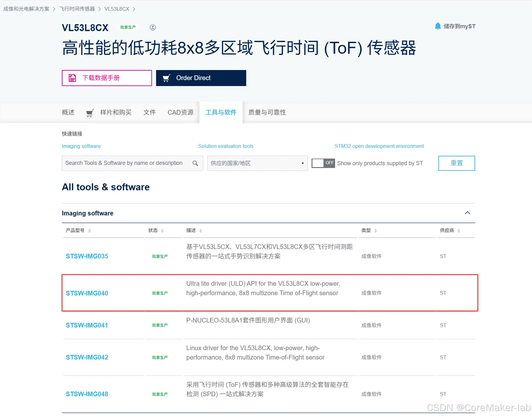The width and height of the screenshot is (532, 417).
Task: Click the All tools & software heading
Action: (x=106, y=187)
